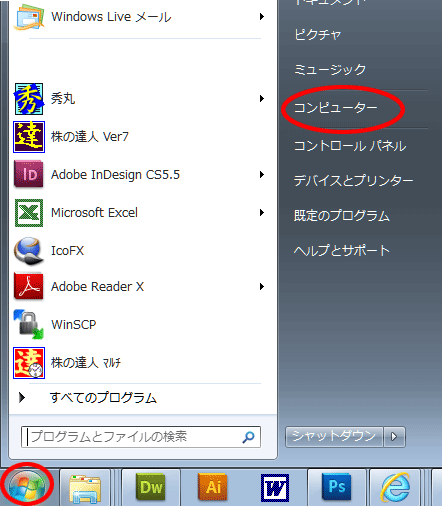Launch WinSCP by its label
The image size is (442, 506).
coord(74,324)
